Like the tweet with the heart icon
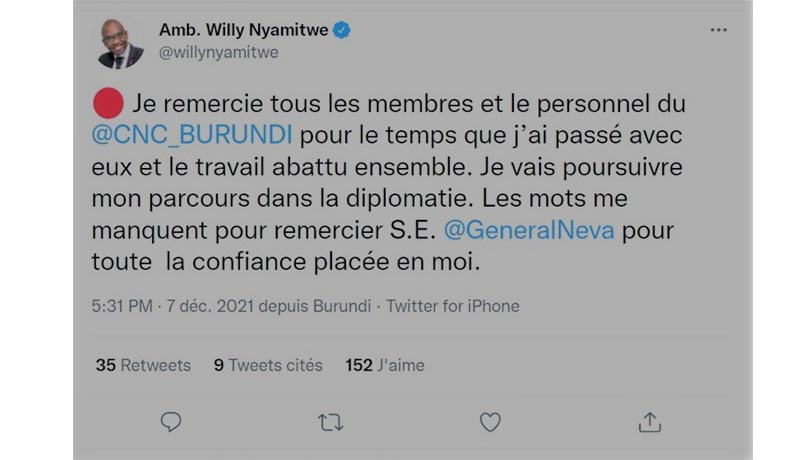The image size is (800, 460). [x=490, y=422]
